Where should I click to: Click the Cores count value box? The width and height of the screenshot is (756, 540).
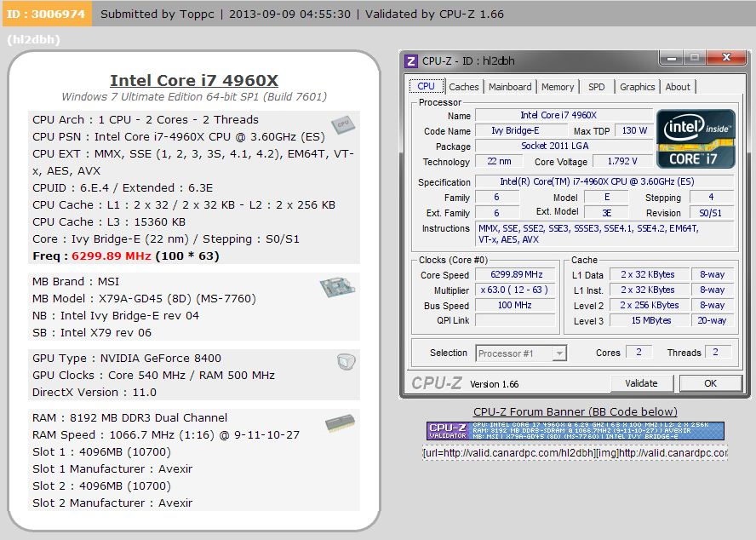point(639,353)
